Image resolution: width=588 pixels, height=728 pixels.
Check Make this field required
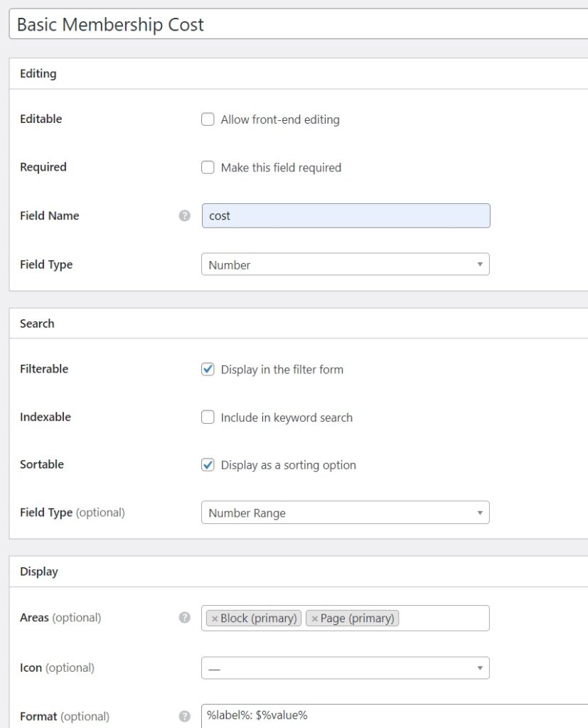point(208,167)
